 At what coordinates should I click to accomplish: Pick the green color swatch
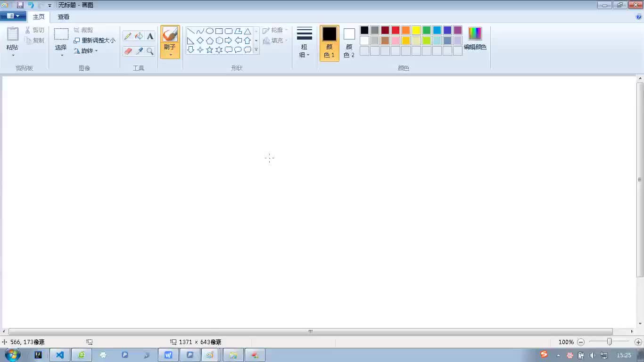[x=427, y=30]
